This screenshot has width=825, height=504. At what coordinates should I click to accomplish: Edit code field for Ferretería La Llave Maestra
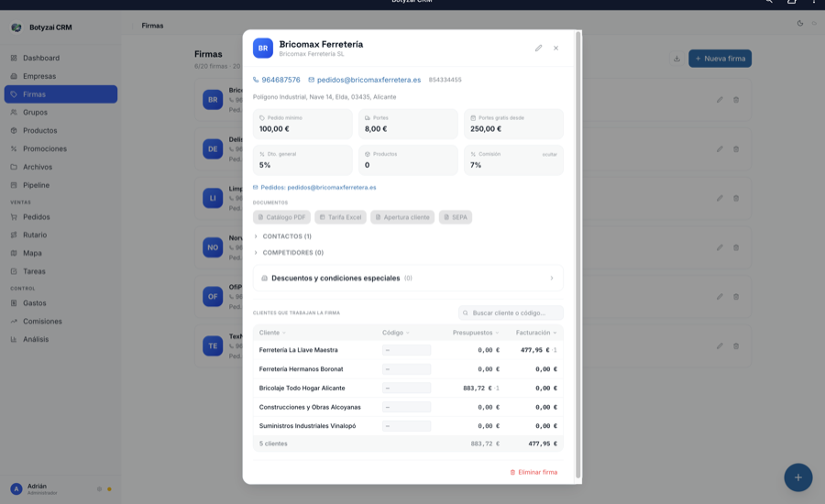pyautogui.click(x=406, y=350)
